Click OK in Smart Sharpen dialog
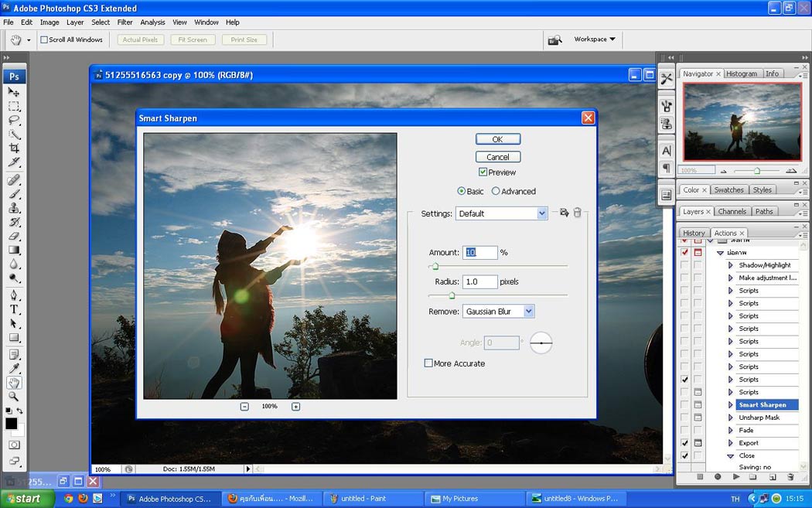Viewport: 812px width, 508px height. [x=497, y=139]
